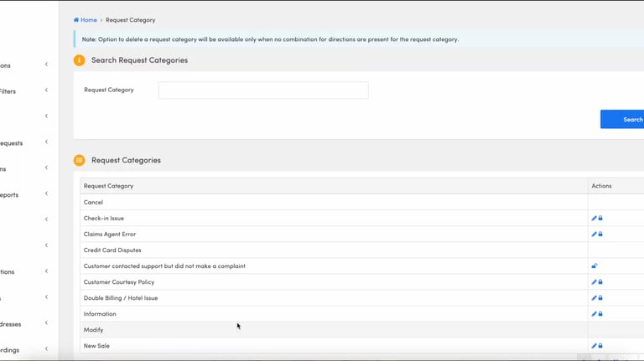
Task: Edit the New Sale category
Action: pyautogui.click(x=594, y=346)
